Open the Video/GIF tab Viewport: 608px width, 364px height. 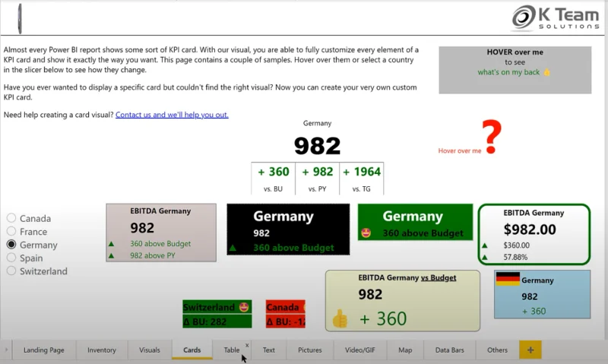click(x=359, y=350)
